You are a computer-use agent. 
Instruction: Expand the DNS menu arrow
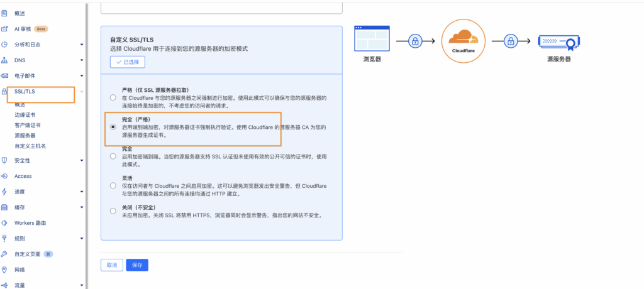[x=82, y=60]
